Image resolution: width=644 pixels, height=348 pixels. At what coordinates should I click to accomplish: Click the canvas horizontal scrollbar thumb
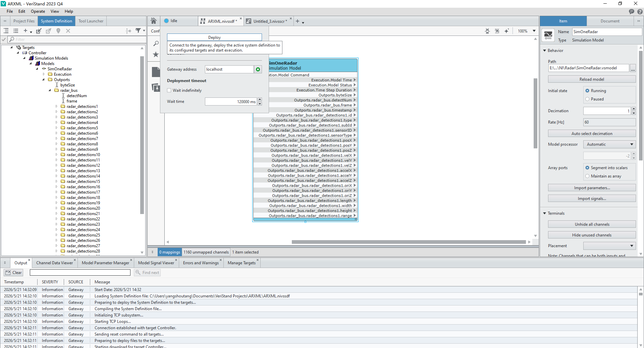(409, 242)
